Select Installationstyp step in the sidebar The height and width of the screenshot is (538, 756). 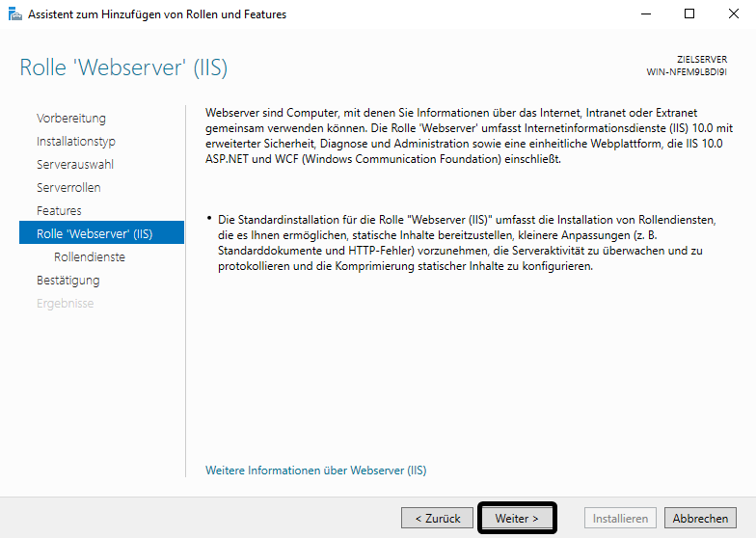(x=75, y=141)
